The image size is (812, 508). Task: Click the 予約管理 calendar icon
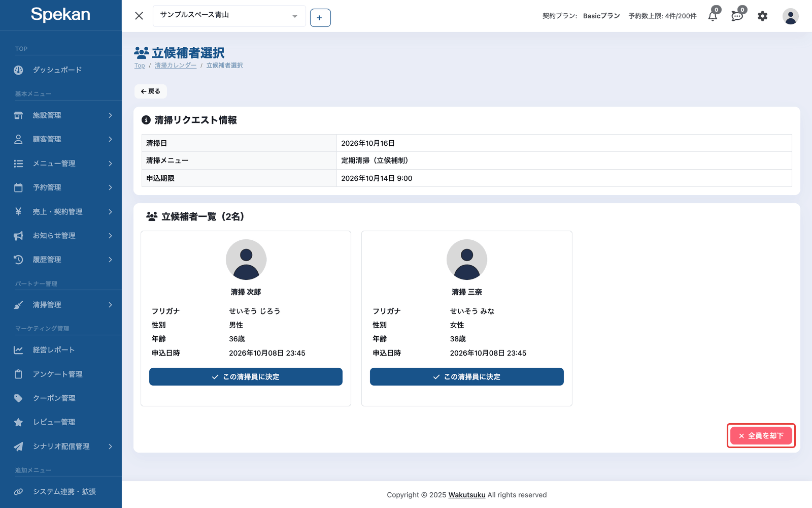pos(18,187)
